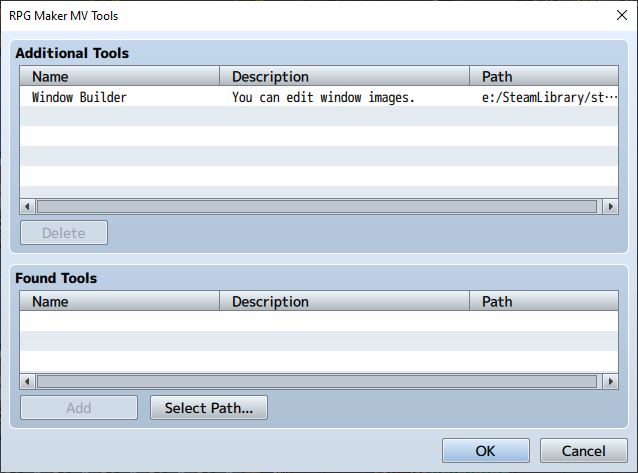Sort Additional Tools by Path column
This screenshot has width=638, height=473.
pos(544,76)
